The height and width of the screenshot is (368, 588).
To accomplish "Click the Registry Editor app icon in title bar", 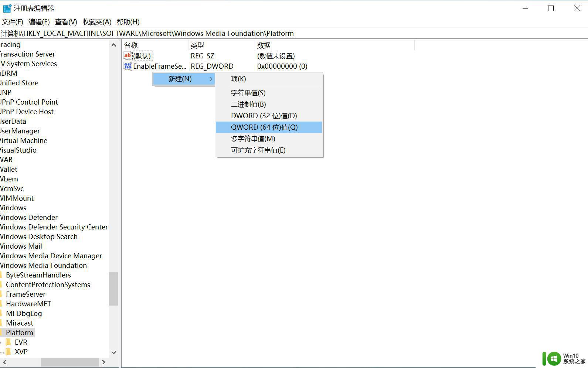I will point(7,8).
